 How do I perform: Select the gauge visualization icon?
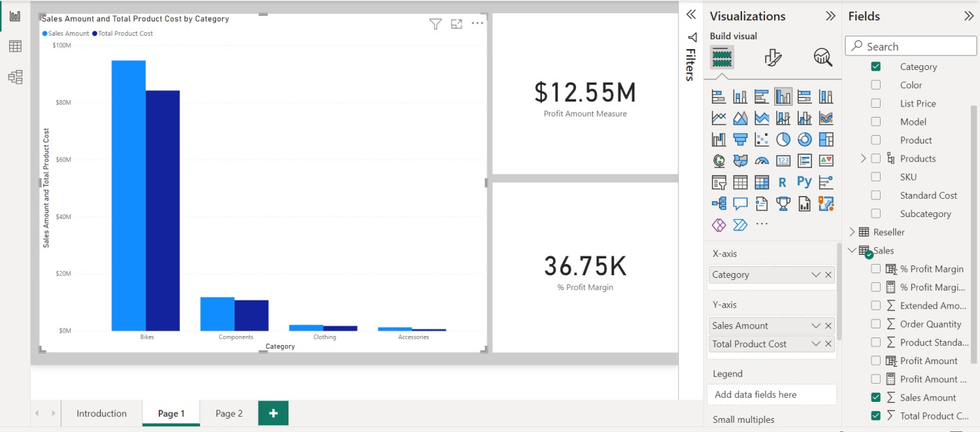[762, 160]
